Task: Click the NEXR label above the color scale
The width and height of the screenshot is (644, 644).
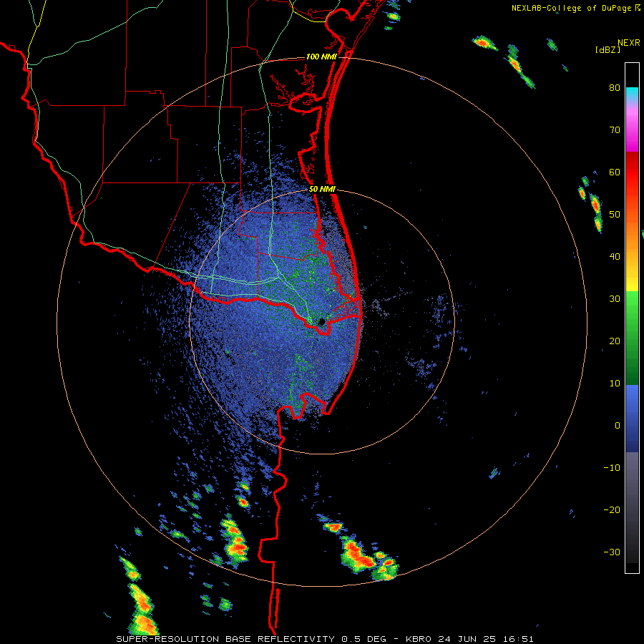Action: [628, 43]
